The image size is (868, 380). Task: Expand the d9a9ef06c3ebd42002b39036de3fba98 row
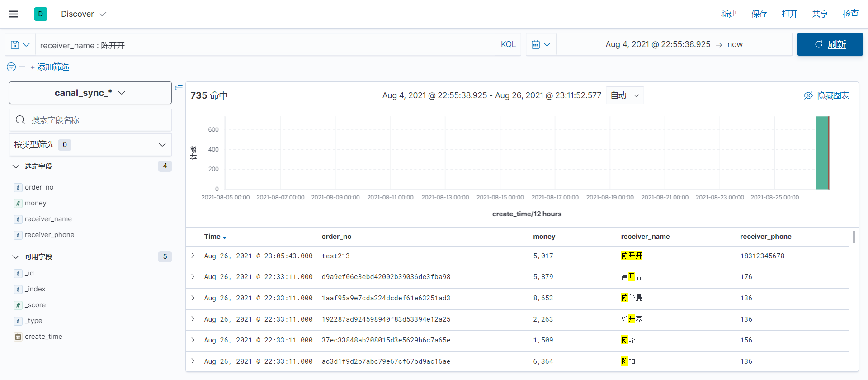(x=193, y=276)
